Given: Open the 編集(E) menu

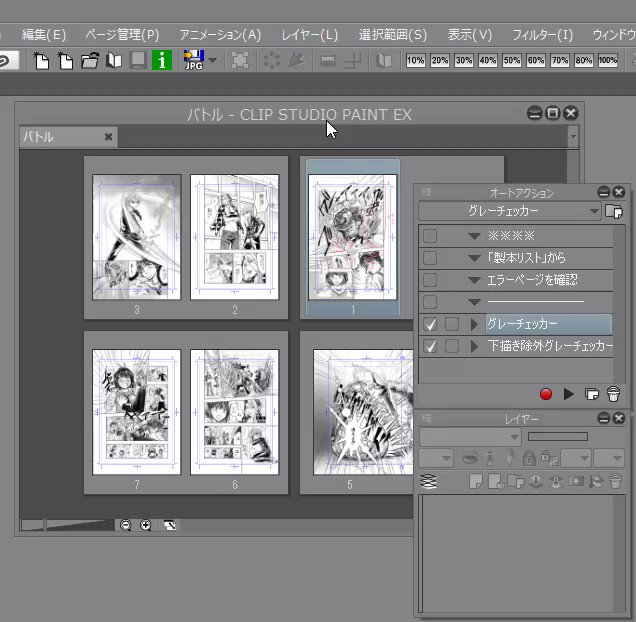Looking at the screenshot, I should click(44, 35).
